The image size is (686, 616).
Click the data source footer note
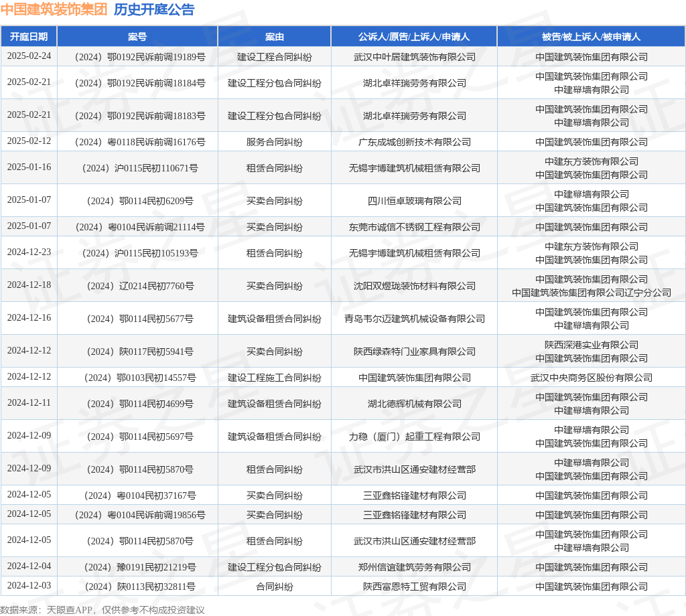pyautogui.click(x=102, y=611)
